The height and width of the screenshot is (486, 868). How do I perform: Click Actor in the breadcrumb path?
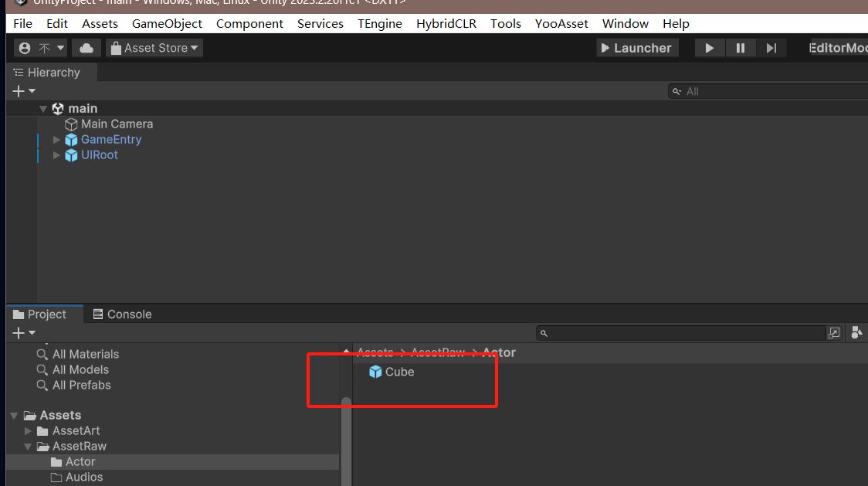pyautogui.click(x=499, y=352)
